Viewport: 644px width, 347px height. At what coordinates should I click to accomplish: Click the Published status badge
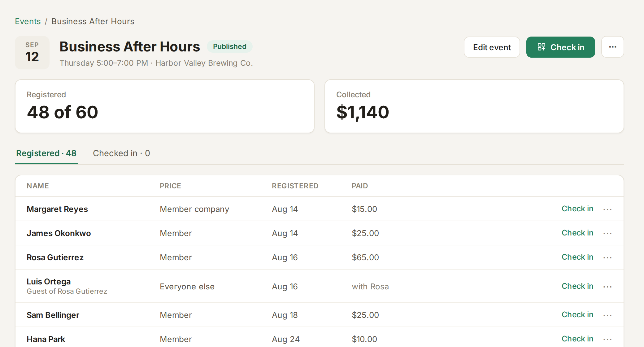(230, 46)
